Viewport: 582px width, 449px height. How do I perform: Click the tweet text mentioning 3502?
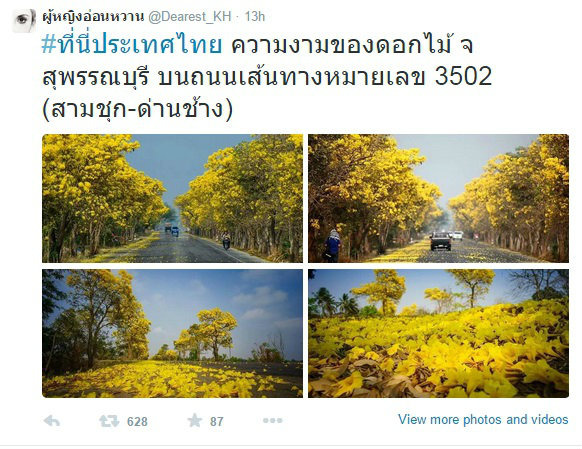coord(267,76)
